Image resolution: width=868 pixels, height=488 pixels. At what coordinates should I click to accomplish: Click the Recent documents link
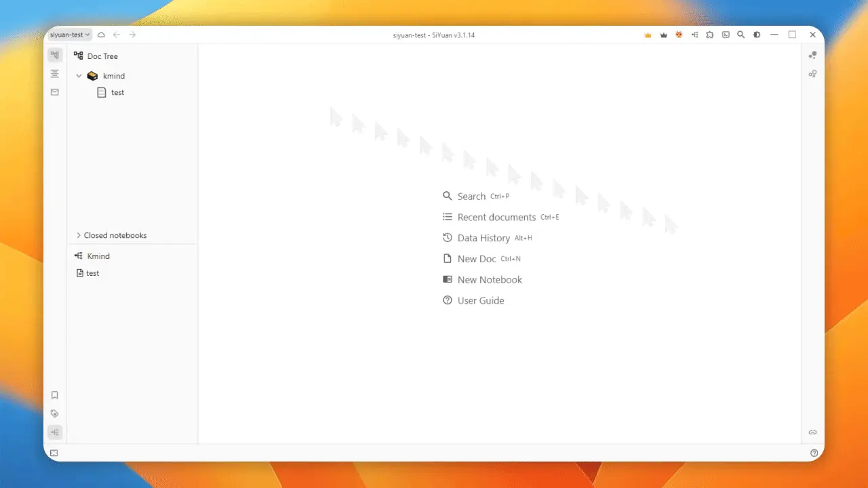[x=496, y=217]
